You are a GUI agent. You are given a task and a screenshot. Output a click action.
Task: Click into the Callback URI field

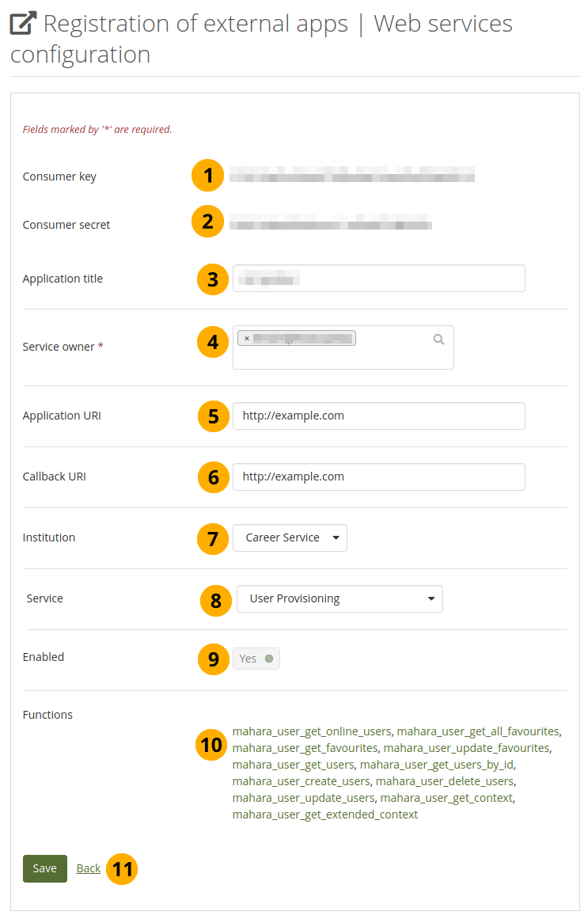click(378, 477)
